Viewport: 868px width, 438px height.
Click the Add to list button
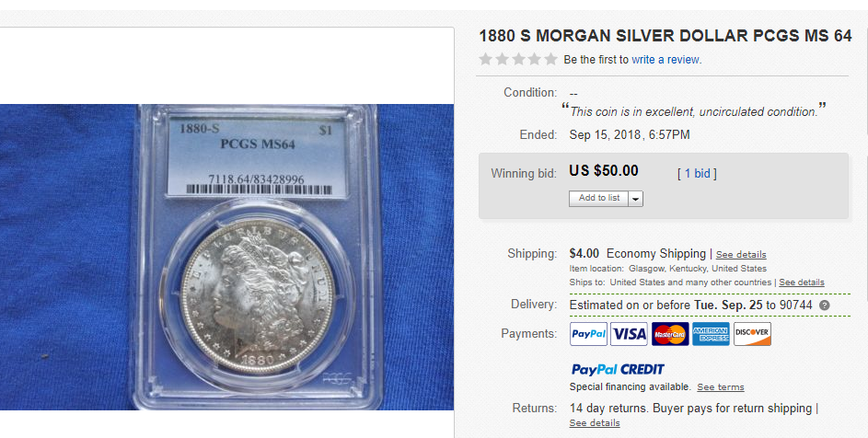tap(599, 199)
